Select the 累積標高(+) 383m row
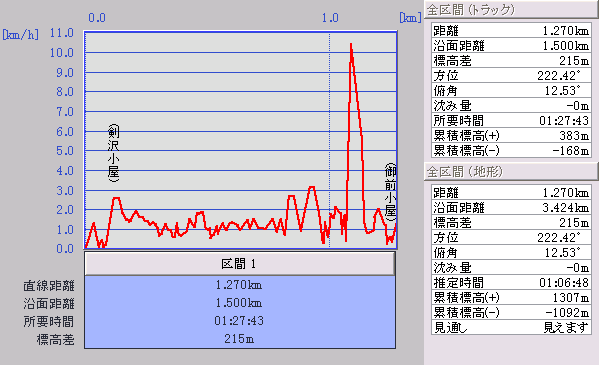 click(x=511, y=136)
